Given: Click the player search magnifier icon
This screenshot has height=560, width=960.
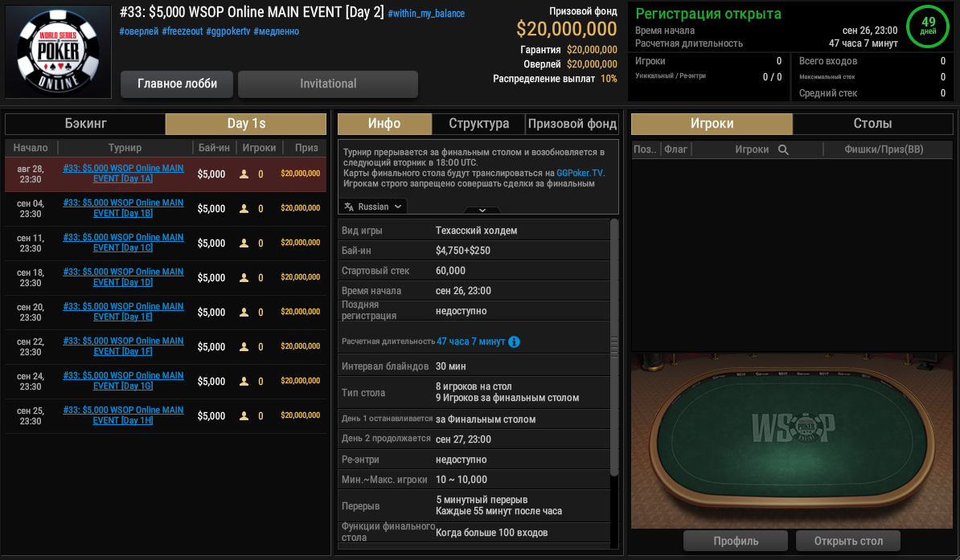Looking at the screenshot, I should click(783, 149).
